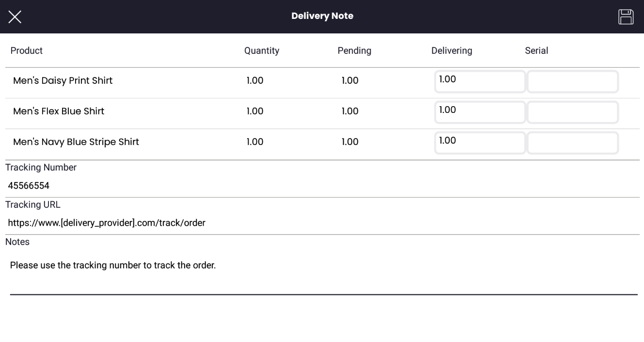The image size is (644, 342).
Task: Select the Delivering quantity for Men's Flex Blue Shirt
Action: (x=479, y=112)
